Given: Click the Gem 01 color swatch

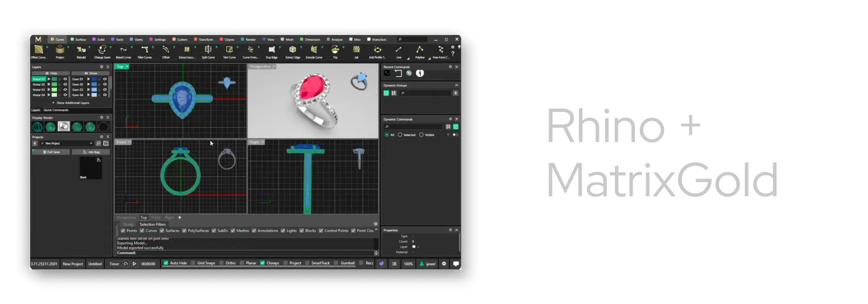Looking at the screenshot, I should pos(94,79).
